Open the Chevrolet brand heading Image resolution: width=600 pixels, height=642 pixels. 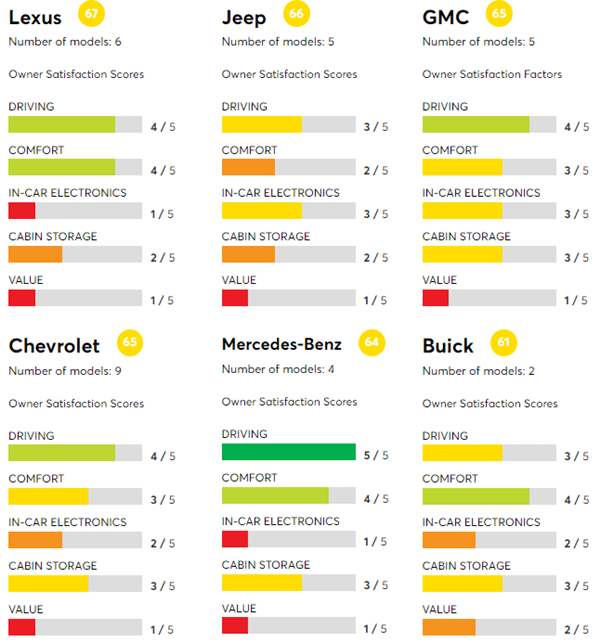point(55,346)
